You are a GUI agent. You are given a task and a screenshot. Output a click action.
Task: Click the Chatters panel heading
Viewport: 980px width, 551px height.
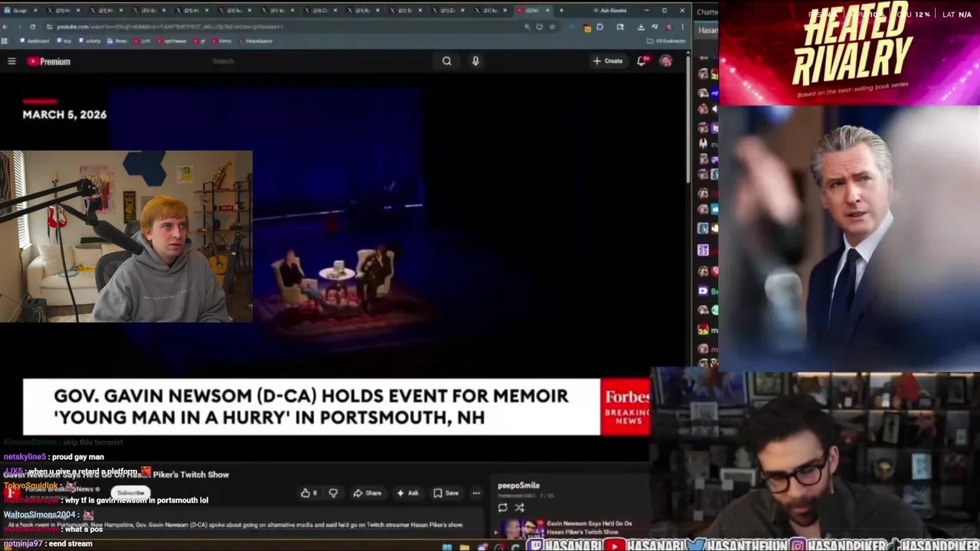[707, 11]
